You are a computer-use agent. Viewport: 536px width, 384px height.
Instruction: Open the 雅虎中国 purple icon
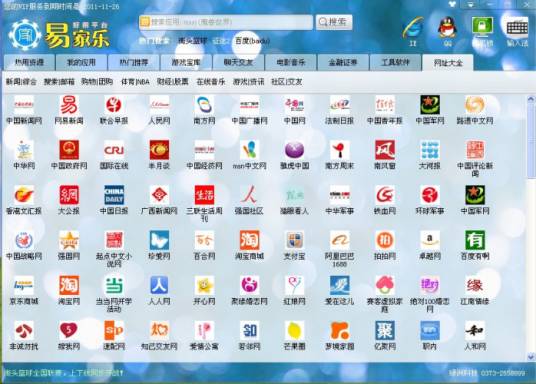click(295, 150)
